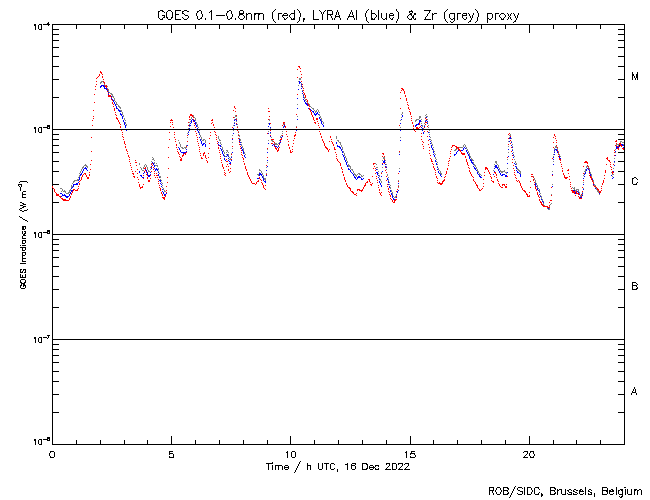The width and height of the screenshot is (650, 500).
Task: Select the x-axis tick label 15
Action: point(409,453)
